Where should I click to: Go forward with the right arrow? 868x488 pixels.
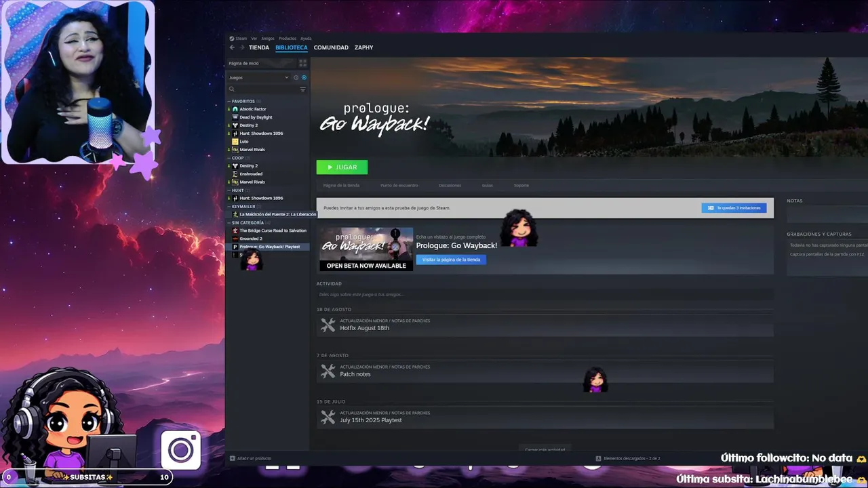click(241, 47)
